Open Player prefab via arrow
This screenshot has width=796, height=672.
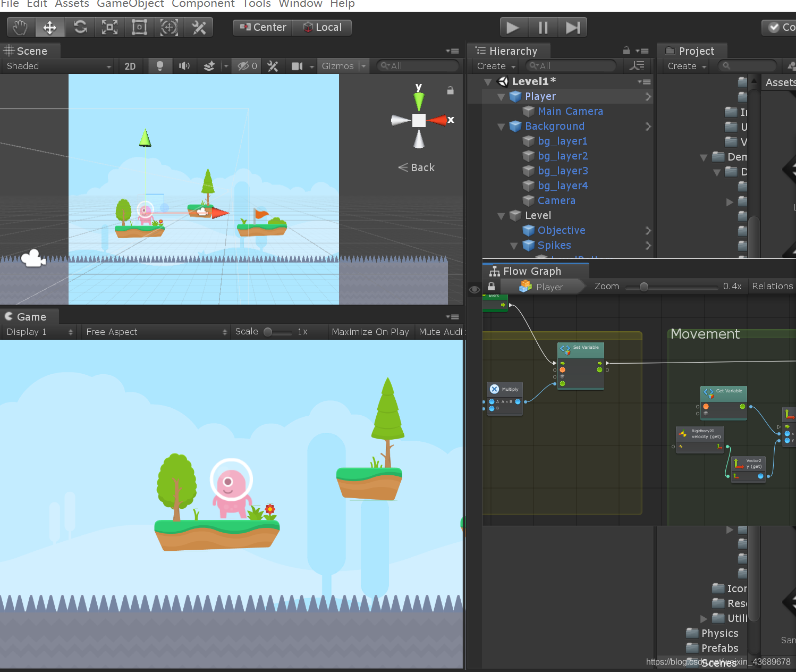(x=648, y=97)
